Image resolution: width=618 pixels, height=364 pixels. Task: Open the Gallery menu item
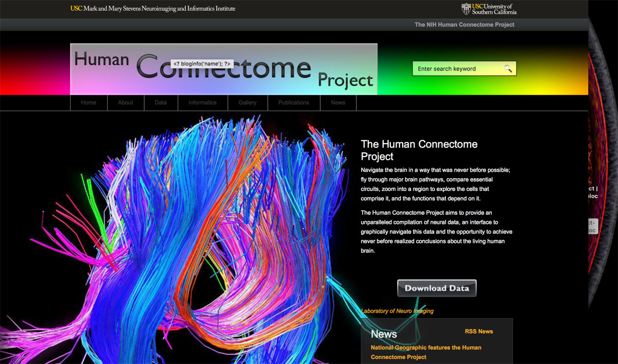[247, 102]
